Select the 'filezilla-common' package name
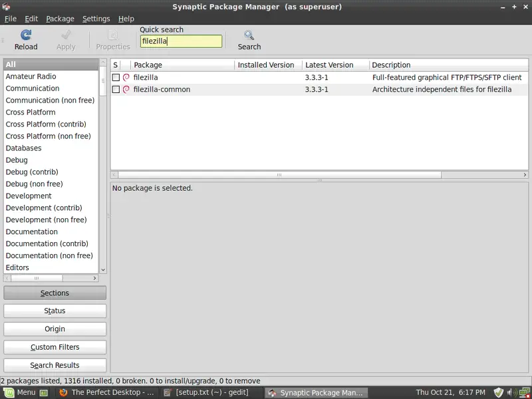Viewport: 532px width, 399px height. [x=162, y=90]
